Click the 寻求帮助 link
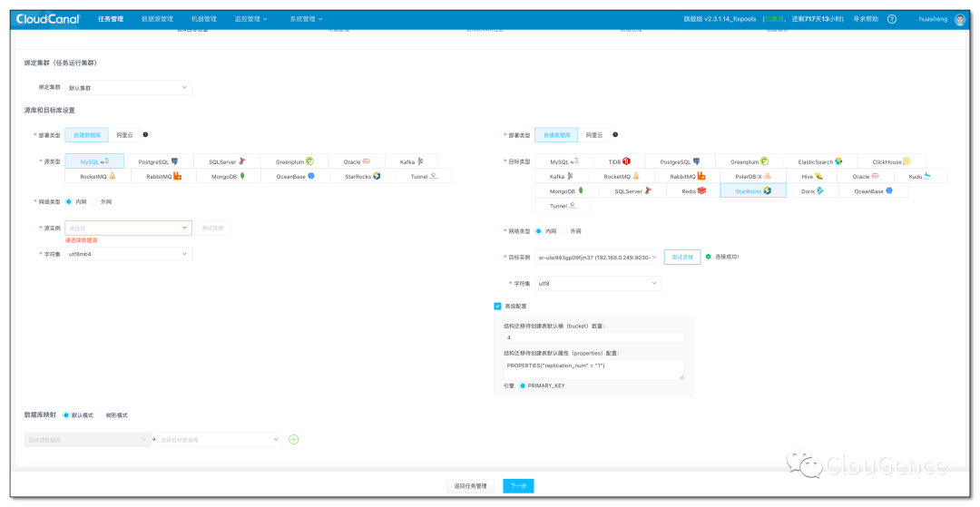Viewport: 980px width, 507px height. click(866, 19)
